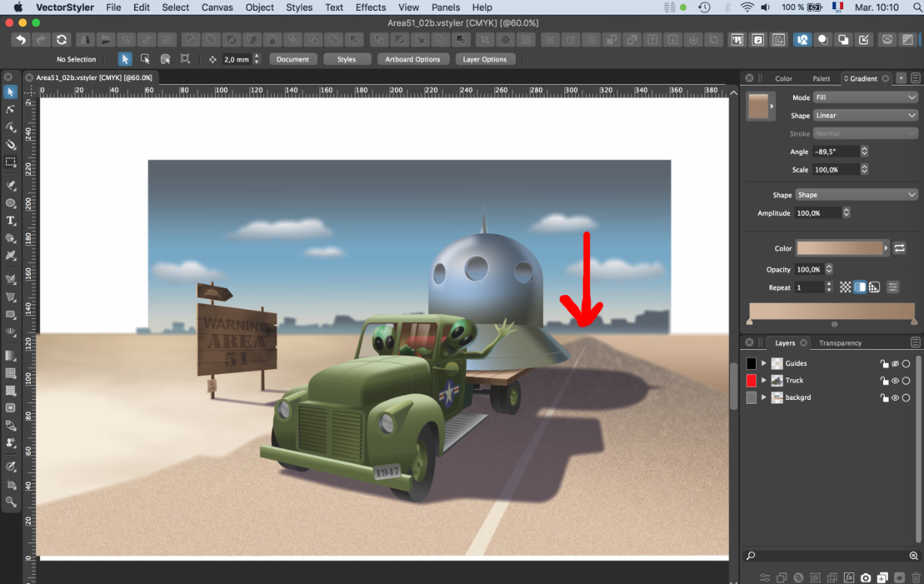Click the camera icon below Layers

pyautogui.click(x=865, y=578)
